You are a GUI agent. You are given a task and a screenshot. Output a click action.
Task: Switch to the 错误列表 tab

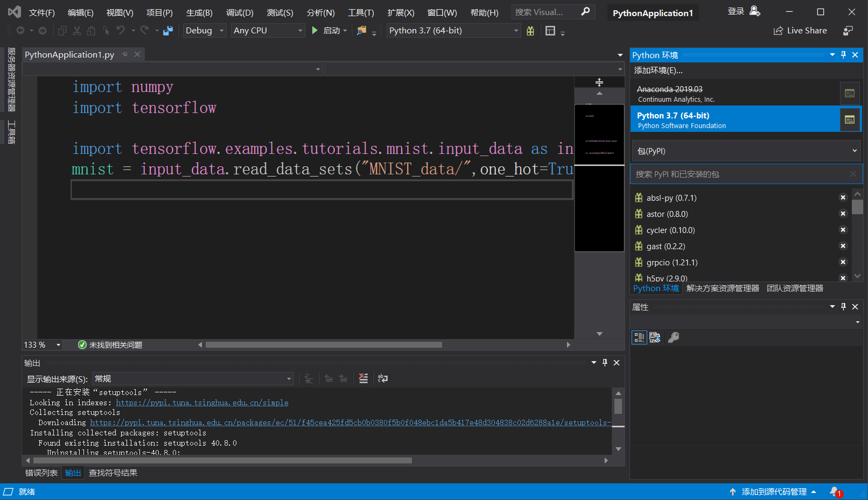[x=41, y=473]
